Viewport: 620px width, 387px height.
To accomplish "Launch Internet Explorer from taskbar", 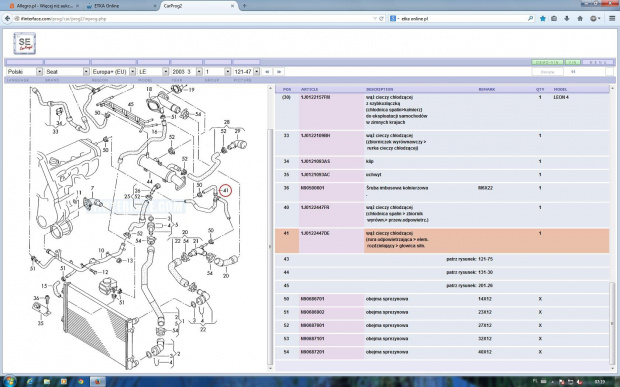I will 29,381.
